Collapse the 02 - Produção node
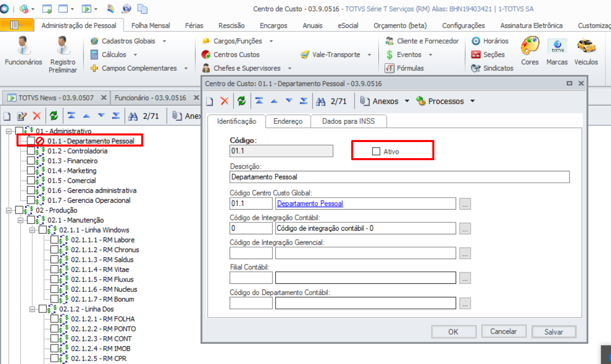This screenshot has height=364, width=611. 9,210
